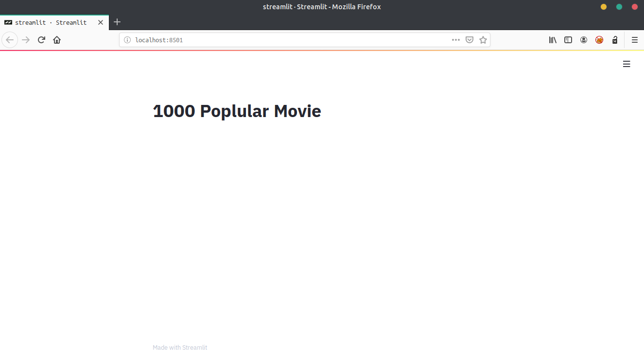Screen dimensions: 644x356
Task: Open the Streamlit hamburger menu
Action: pos(627,64)
